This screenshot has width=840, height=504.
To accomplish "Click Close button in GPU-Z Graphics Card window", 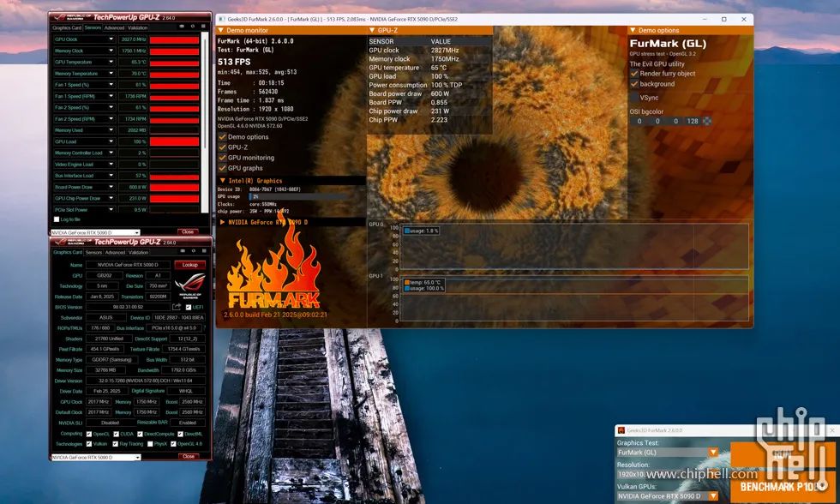I will pos(188,457).
